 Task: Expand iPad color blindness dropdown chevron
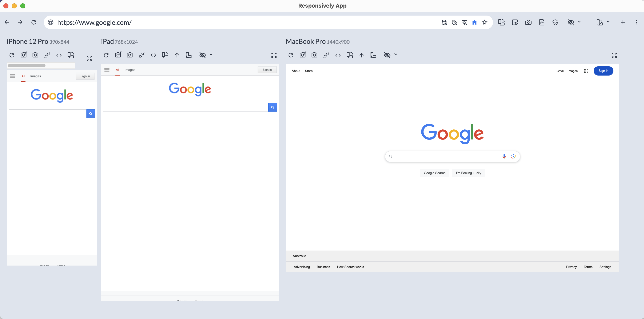pos(211,54)
